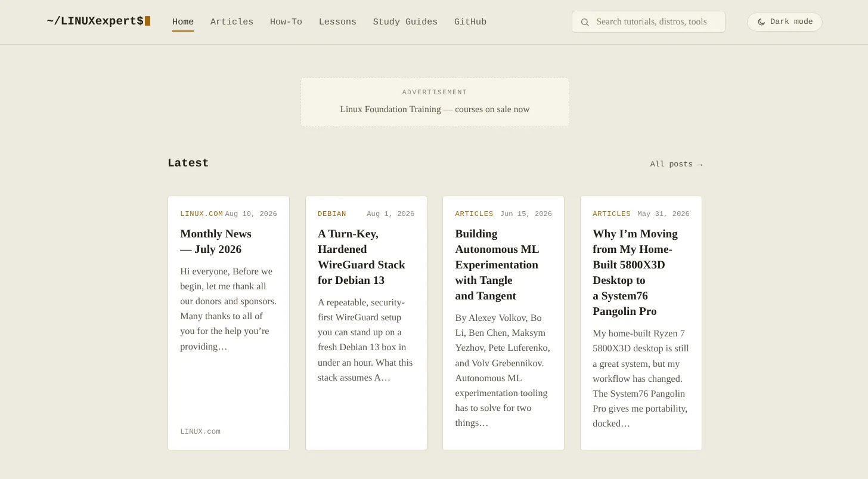Click the 'By Alexey Volkov, Bo Li' excerpt
The height and width of the screenshot is (479, 868).
click(x=503, y=370)
